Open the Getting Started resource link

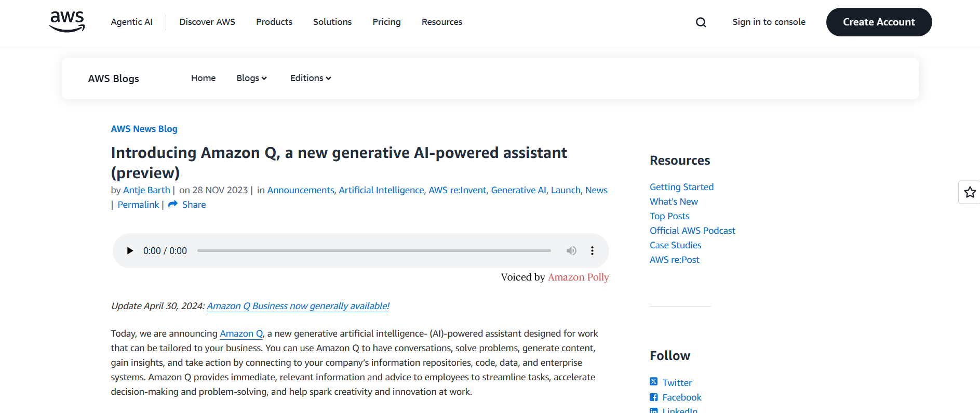[x=681, y=187]
